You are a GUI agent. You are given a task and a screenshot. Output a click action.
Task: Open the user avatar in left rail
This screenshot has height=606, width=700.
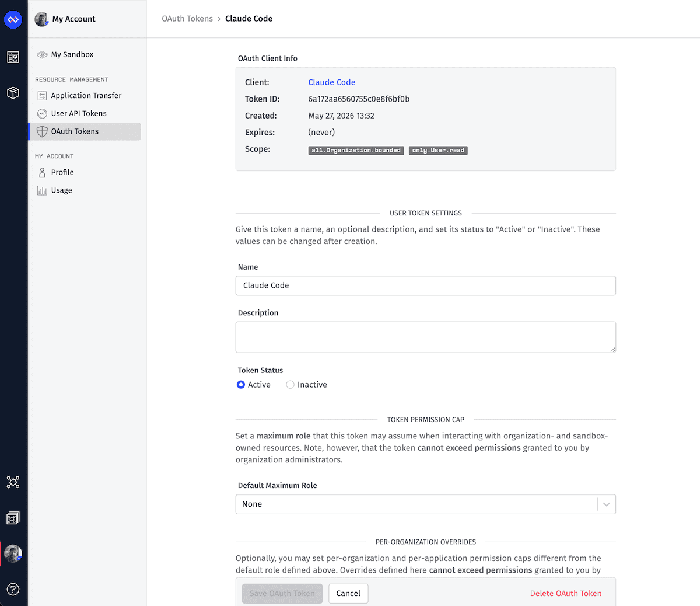coord(13,553)
